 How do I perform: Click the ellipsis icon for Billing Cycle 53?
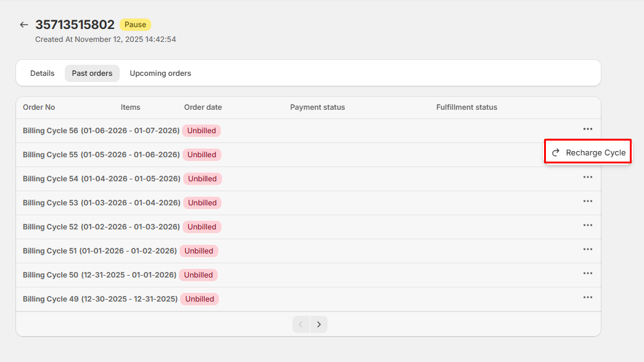(x=587, y=201)
